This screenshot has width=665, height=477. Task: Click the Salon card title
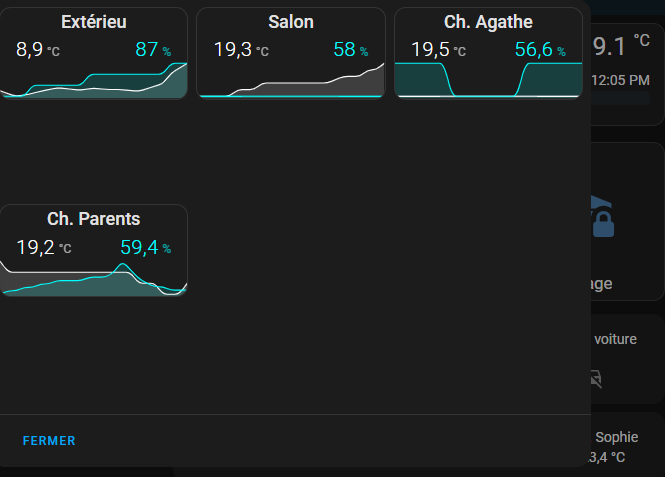tap(291, 22)
